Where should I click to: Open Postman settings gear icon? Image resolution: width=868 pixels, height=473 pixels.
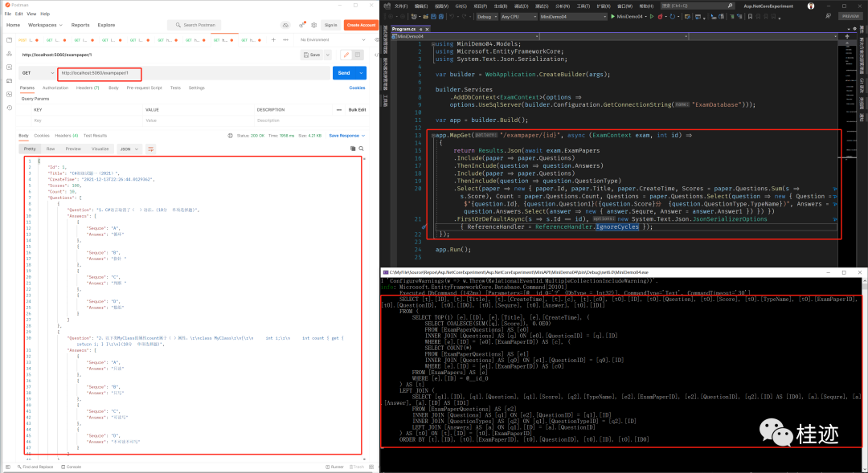[314, 25]
